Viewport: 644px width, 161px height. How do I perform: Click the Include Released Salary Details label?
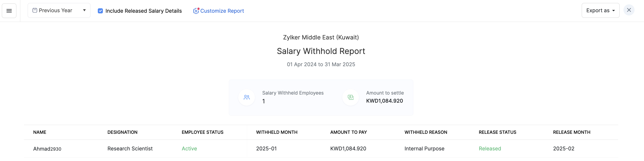143,11
